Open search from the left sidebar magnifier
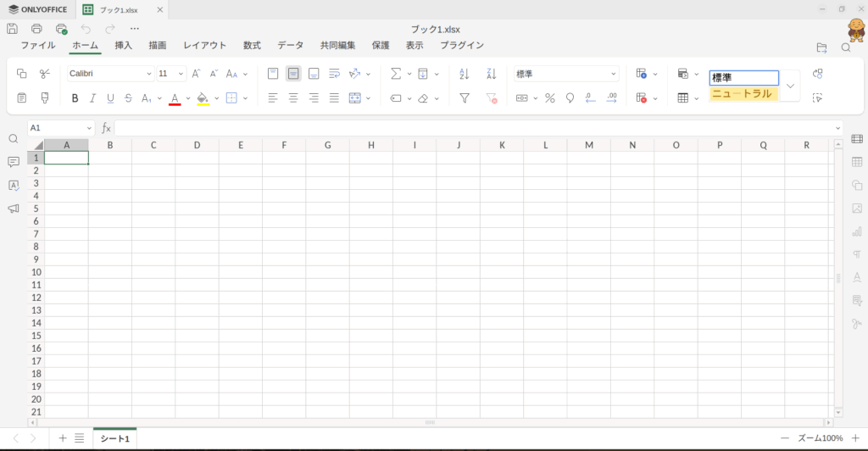The image size is (868, 451). click(14, 139)
